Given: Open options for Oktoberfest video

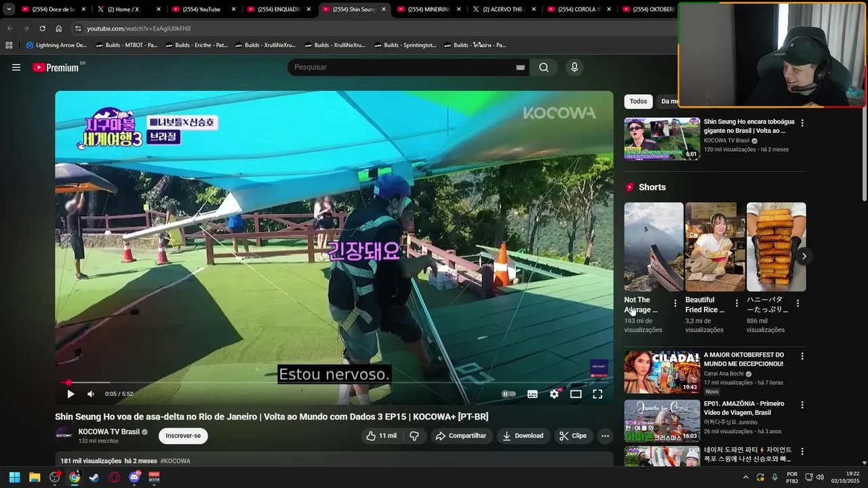Looking at the screenshot, I should pyautogui.click(x=802, y=356).
